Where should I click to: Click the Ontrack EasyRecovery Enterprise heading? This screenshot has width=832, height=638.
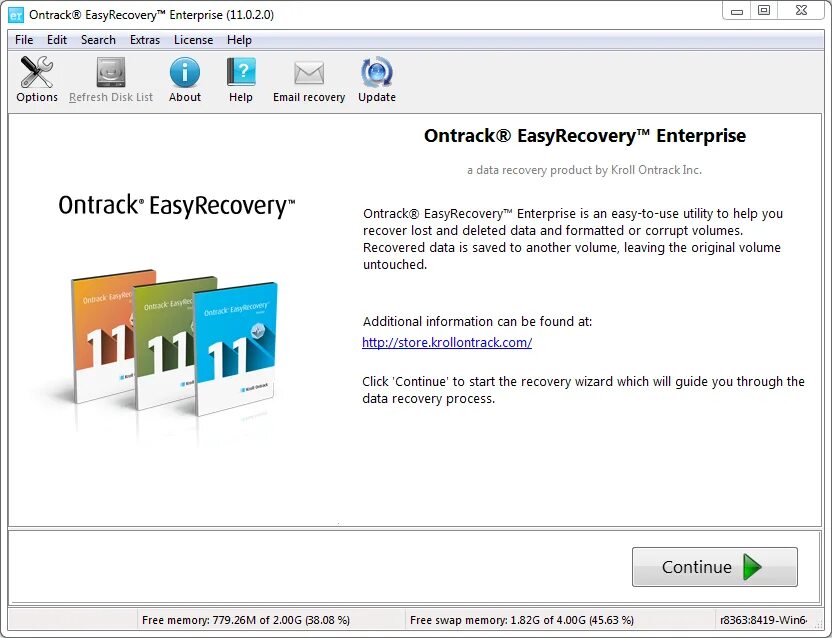pos(585,136)
